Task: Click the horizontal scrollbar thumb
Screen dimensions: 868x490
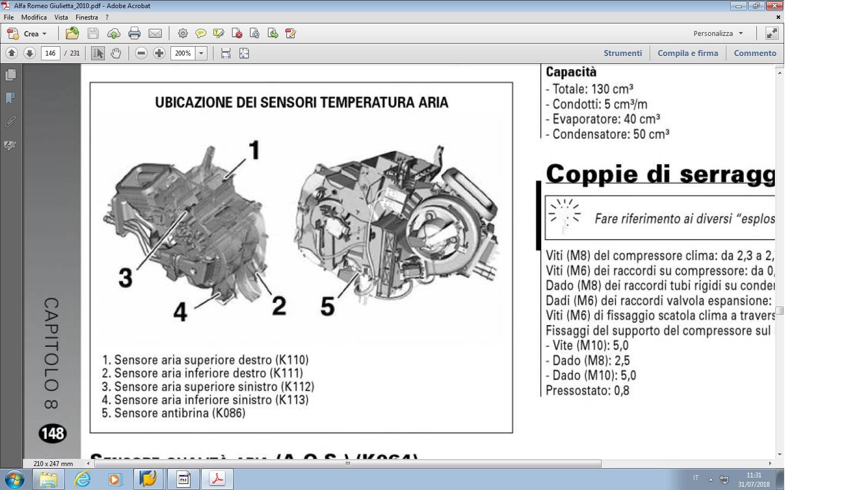Action: (348, 464)
